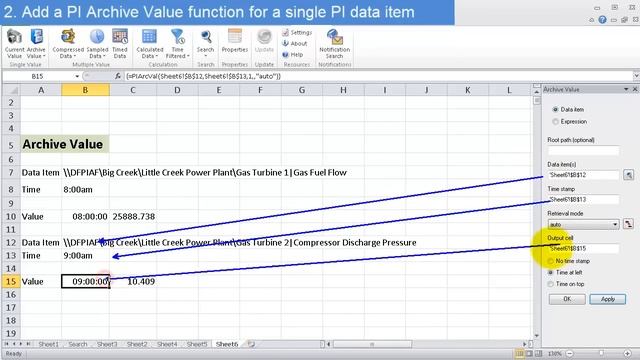
Task: Switch to Normal view in status bar
Action: (x=520, y=353)
